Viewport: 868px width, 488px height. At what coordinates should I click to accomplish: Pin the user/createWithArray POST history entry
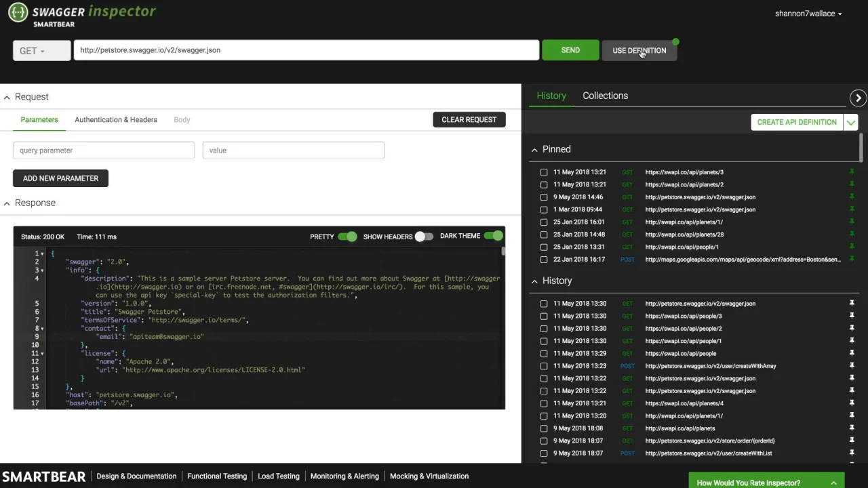(x=852, y=366)
